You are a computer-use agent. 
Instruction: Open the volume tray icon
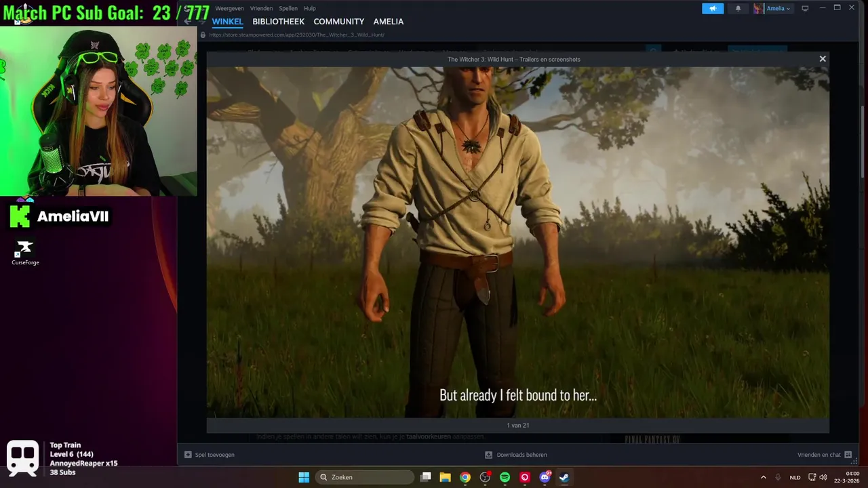pos(823,477)
